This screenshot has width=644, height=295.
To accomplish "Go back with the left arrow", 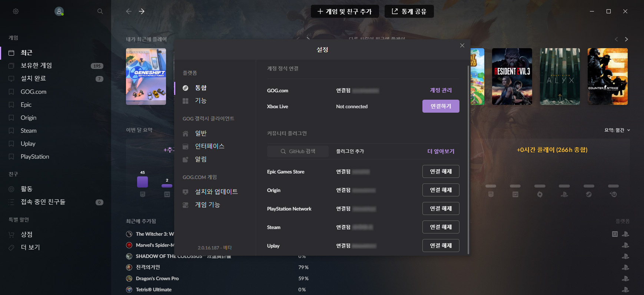I will (x=129, y=11).
